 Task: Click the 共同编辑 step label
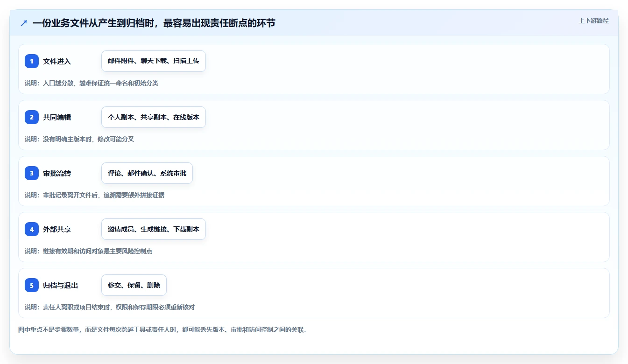click(x=57, y=117)
